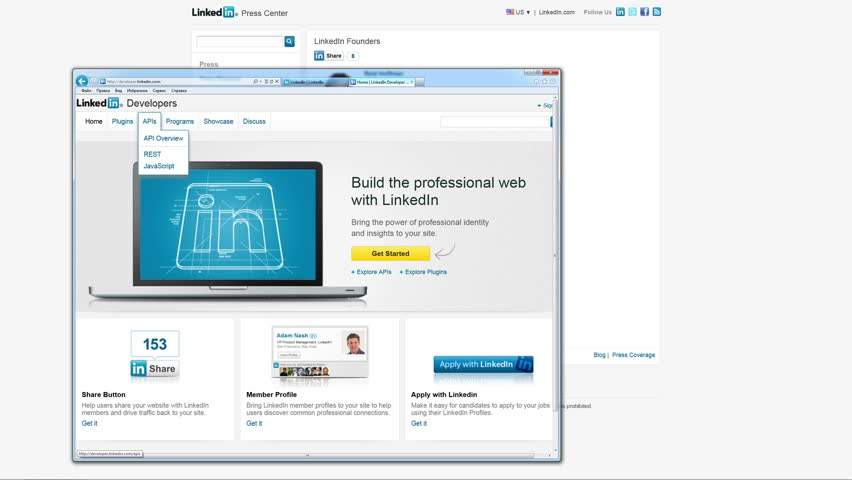Open the APIs dropdown menu
Image resolution: width=852 pixels, height=480 pixels.
[149, 121]
